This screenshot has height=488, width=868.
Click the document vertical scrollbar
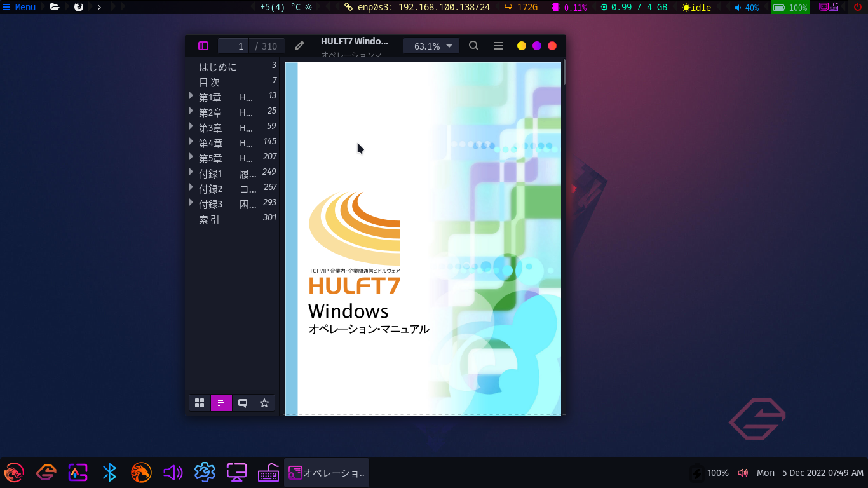click(x=564, y=72)
